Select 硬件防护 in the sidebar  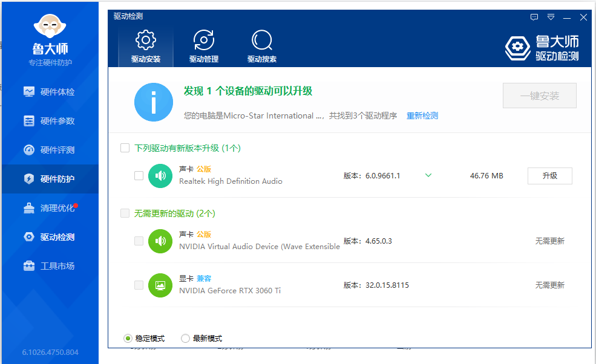coord(50,179)
